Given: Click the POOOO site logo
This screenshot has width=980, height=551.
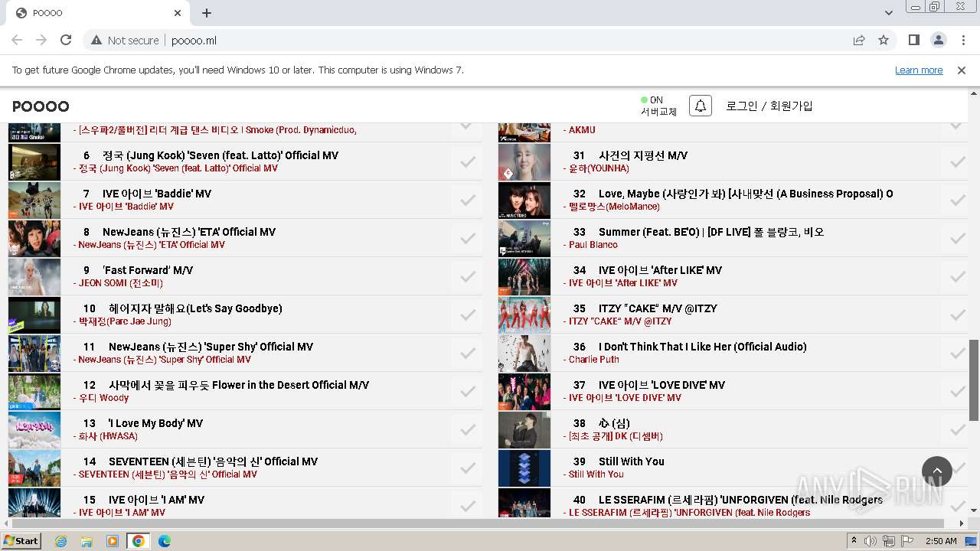Looking at the screenshot, I should click(41, 106).
